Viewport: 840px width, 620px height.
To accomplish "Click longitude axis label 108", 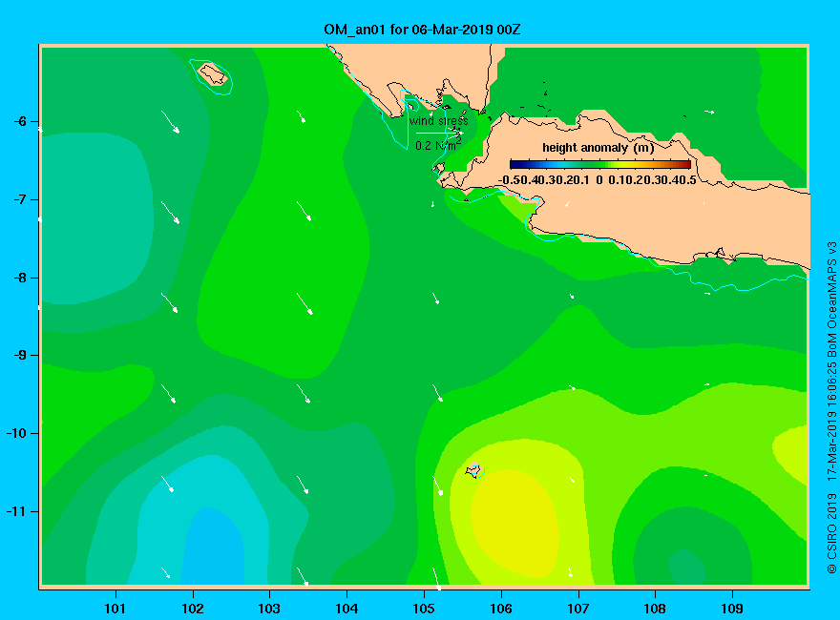I will (x=655, y=609).
